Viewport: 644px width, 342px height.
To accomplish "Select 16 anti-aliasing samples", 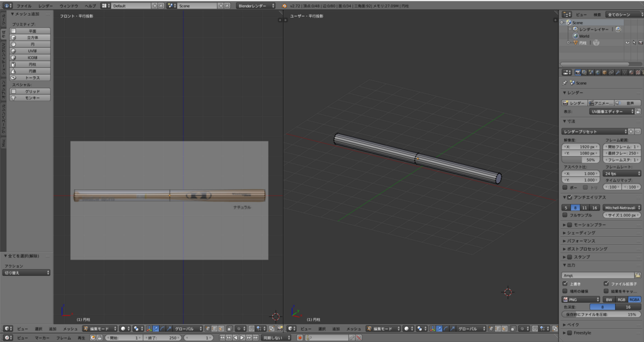I will (x=594, y=207).
